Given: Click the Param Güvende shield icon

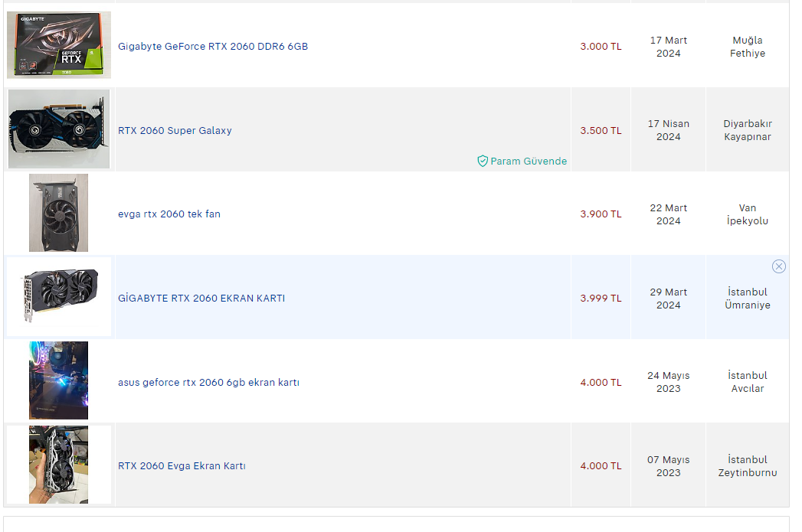Looking at the screenshot, I should pyautogui.click(x=483, y=162).
